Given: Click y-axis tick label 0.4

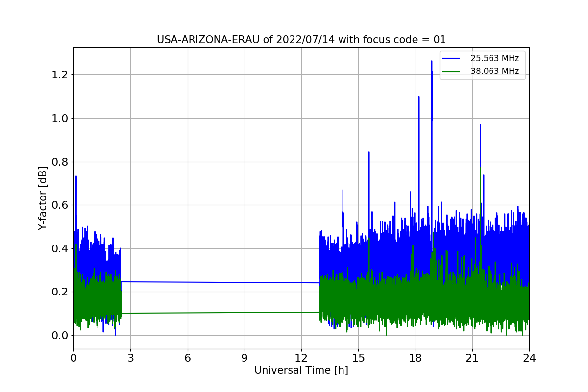Looking at the screenshot, I should click(x=61, y=248).
